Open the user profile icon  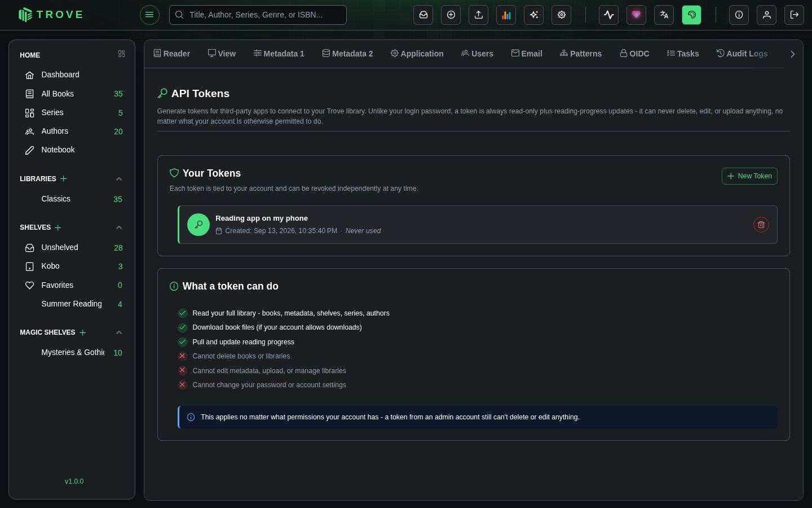tap(767, 15)
